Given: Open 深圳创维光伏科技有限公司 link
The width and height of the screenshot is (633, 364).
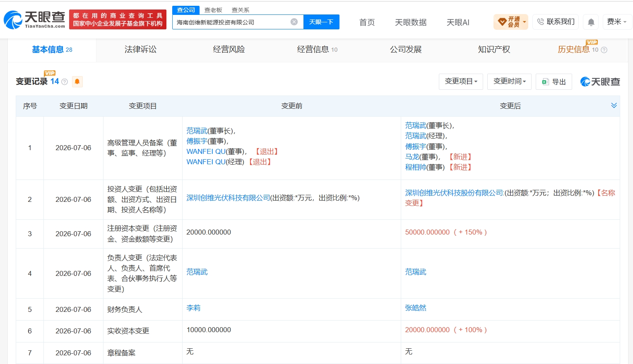Looking at the screenshot, I should click(228, 198).
